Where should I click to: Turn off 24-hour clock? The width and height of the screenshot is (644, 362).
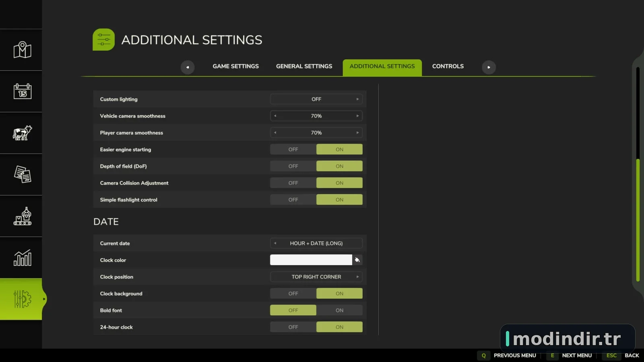pos(293,327)
